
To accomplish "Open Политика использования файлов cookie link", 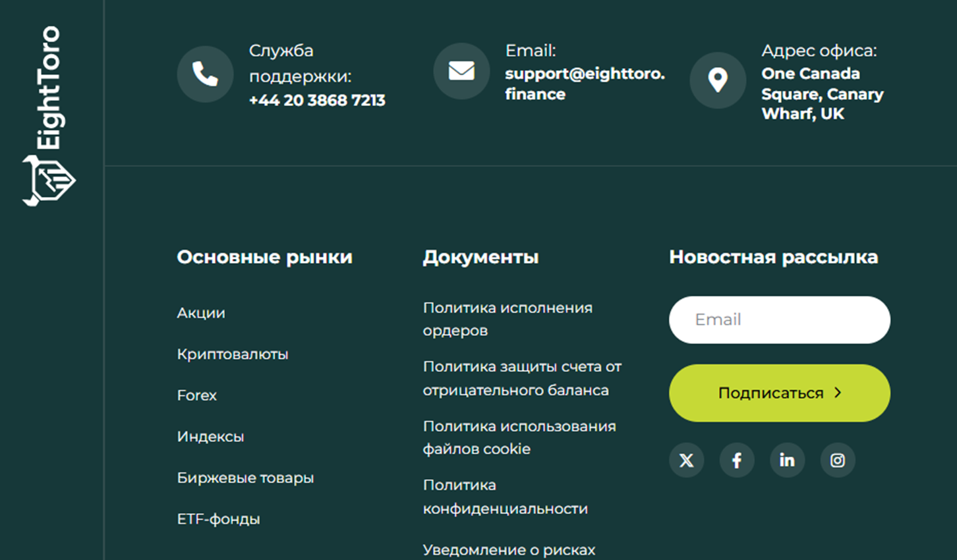I will (519, 437).
